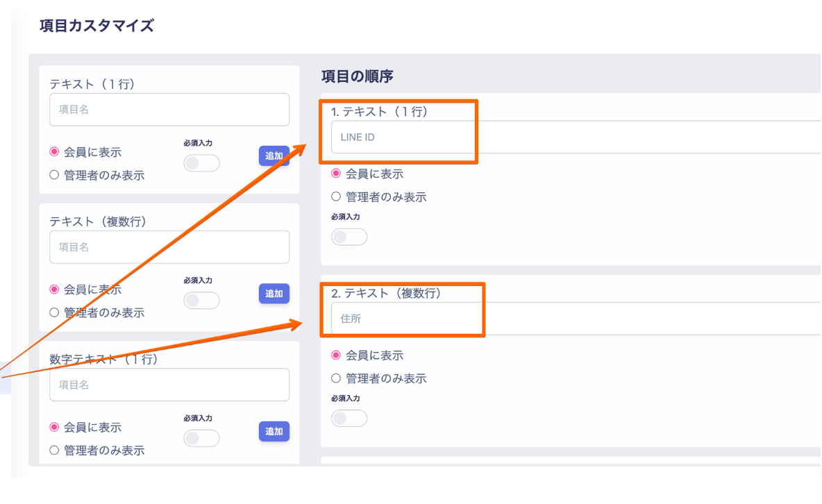
Task: Choose 管理者のみ表示 in 数字テキスト（1行）card
Action: [x=54, y=451]
